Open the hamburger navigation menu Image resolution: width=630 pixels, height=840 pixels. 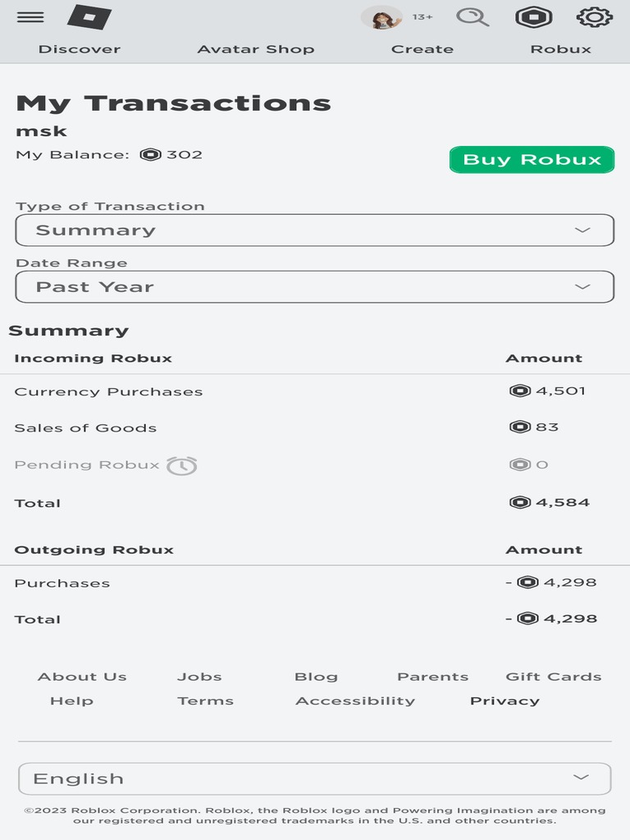click(30, 17)
